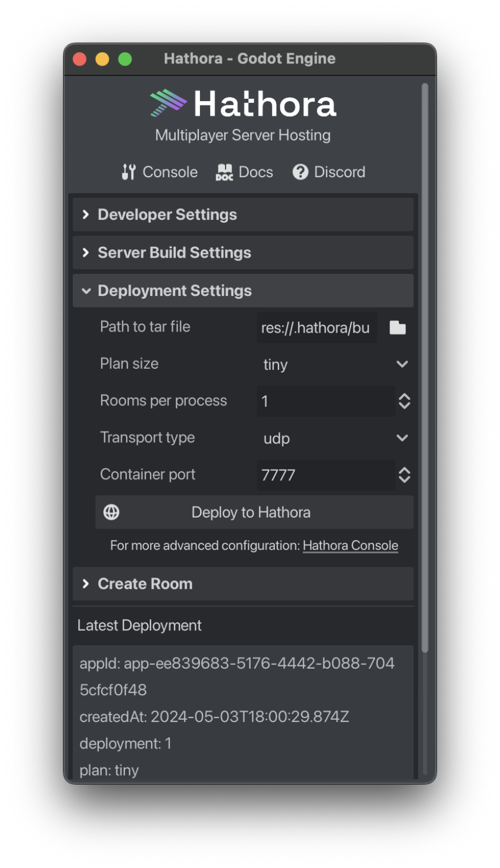The image size is (500, 868).
Task: Open the Console wrench icon
Action: (128, 172)
